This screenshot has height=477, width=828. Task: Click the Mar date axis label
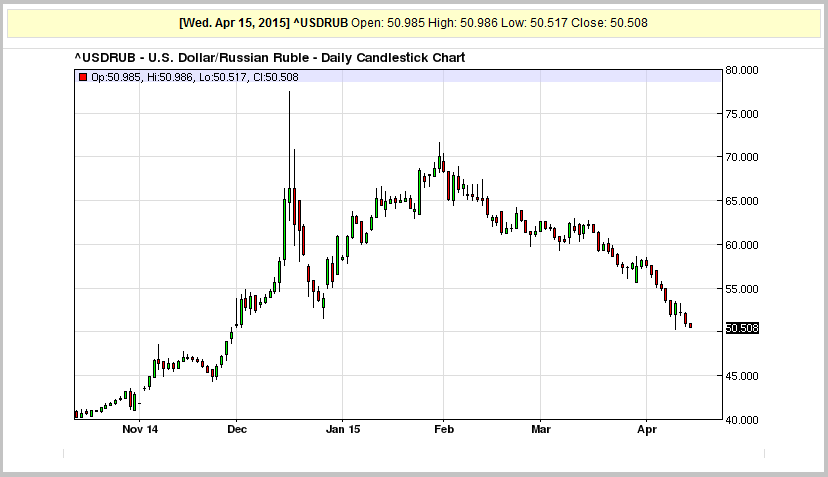[x=541, y=429]
